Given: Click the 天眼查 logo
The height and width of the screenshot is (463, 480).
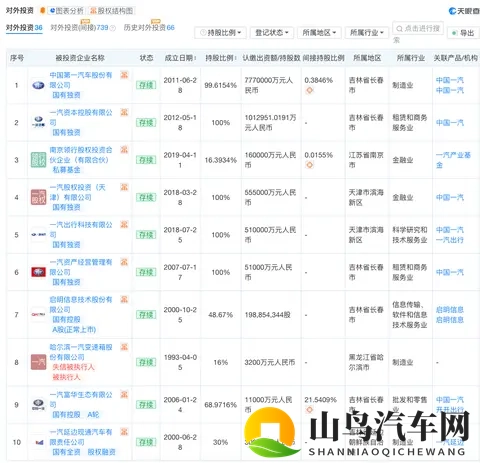Looking at the screenshot, I should coord(464,11).
